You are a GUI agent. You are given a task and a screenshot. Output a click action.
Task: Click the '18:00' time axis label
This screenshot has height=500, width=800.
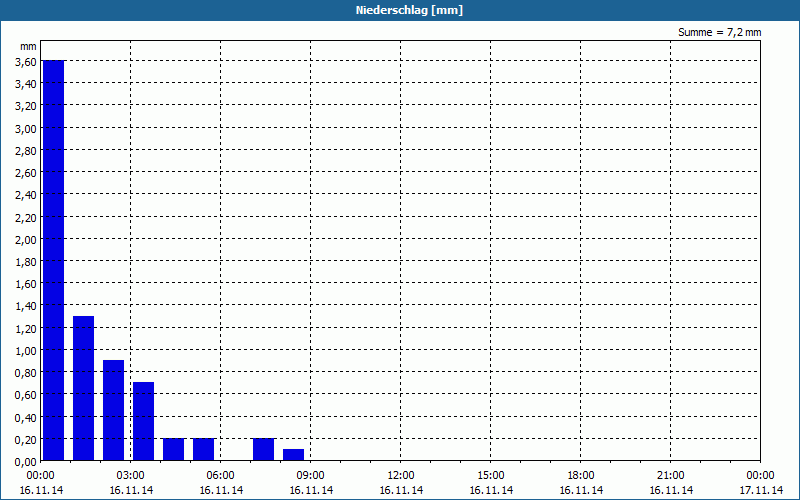click(581, 476)
